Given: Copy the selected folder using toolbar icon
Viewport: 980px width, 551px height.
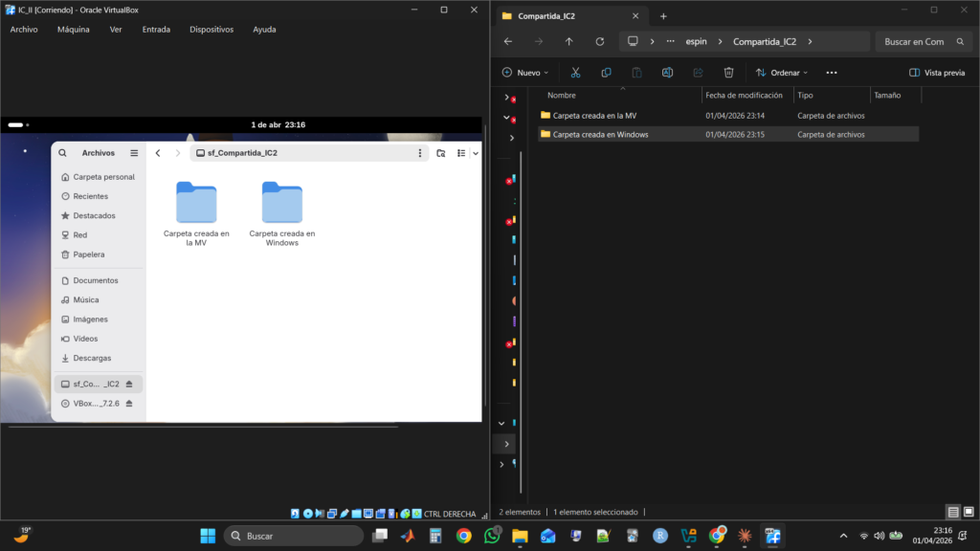Looking at the screenshot, I should pyautogui.click(x=607, y=72).
